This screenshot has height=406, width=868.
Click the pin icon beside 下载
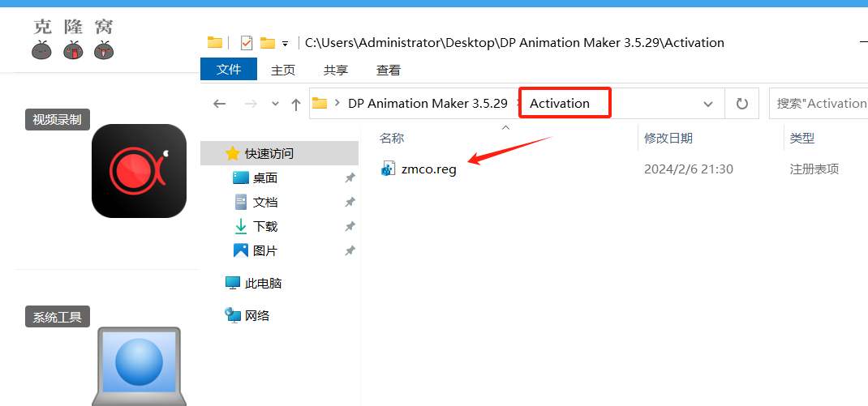350,226
